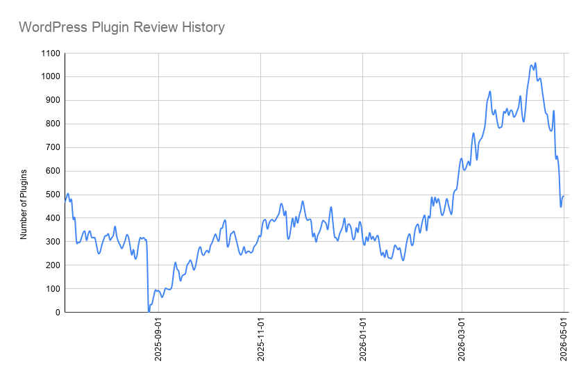The width and height of the screenshot is (588, 380).
Task: Click the 400 y-axis label
Action: tap(53, 218)
